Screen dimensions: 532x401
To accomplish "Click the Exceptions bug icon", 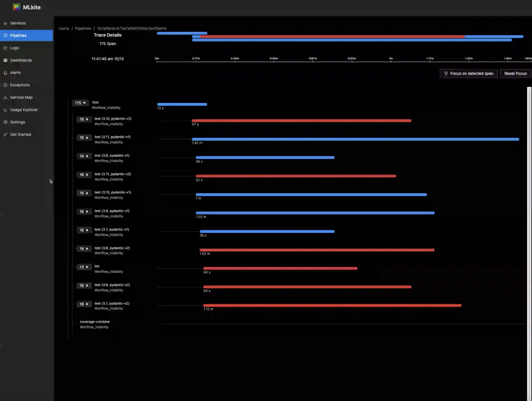I will click(x=5, y=85).
